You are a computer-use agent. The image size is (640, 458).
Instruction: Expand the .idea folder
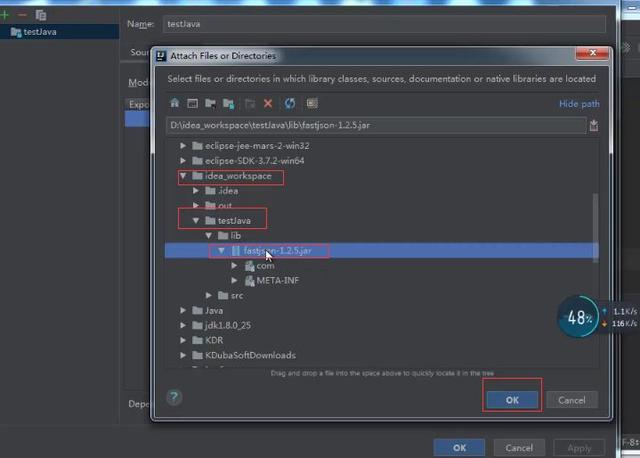pyautogui.click(x=196, y=191)
